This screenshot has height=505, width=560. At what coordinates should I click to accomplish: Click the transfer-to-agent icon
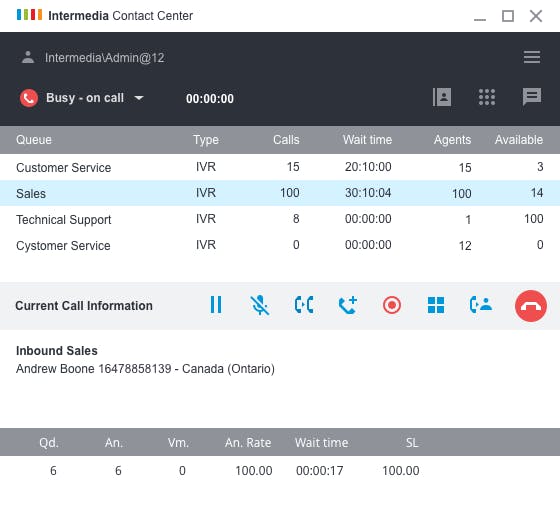pyautogui.click(x=481, y=305)
